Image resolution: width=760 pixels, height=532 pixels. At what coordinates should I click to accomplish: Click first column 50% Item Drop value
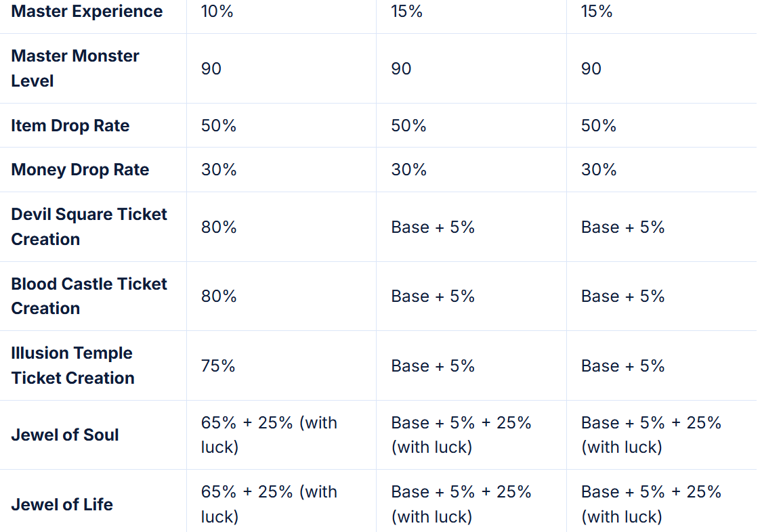pyautogui.click(x=219, y=125)
